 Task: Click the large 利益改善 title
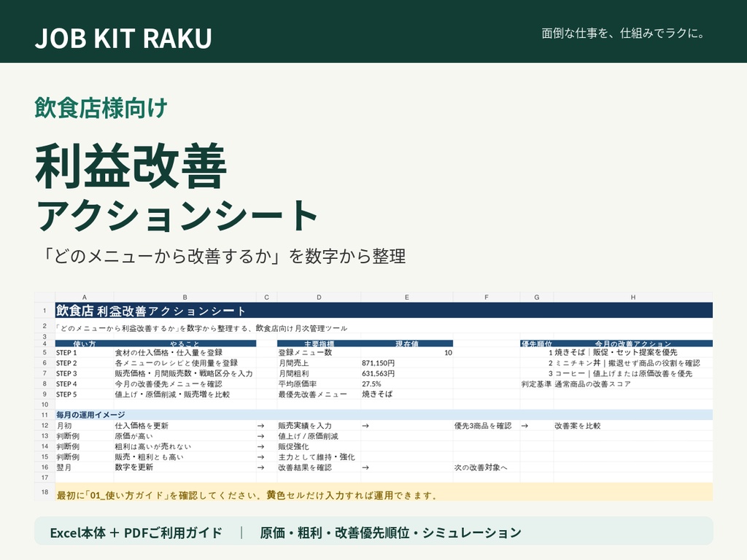point(131,166)
